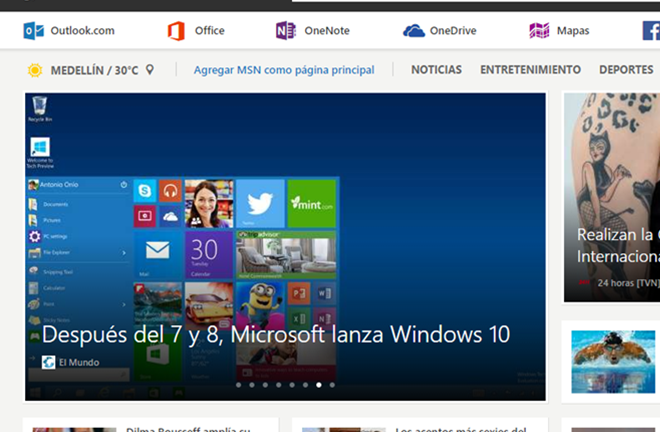
Task: Click the Facebook icon
Action: point(651,31)
